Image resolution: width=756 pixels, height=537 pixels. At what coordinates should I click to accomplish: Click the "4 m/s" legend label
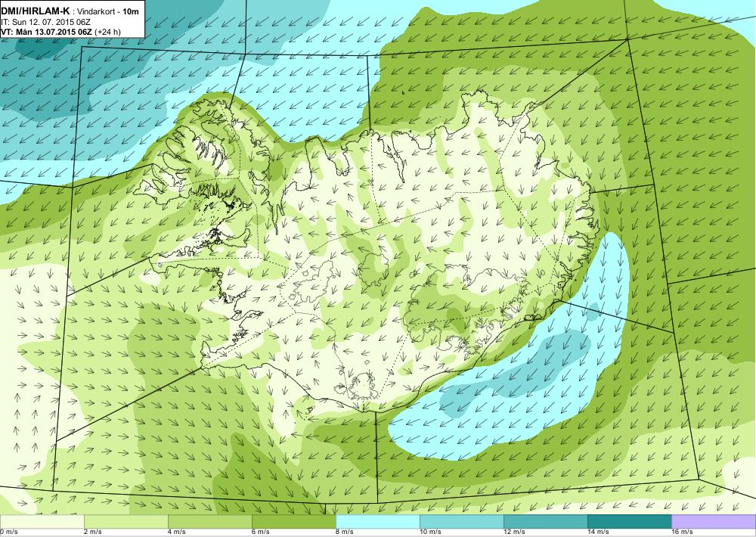176,532
